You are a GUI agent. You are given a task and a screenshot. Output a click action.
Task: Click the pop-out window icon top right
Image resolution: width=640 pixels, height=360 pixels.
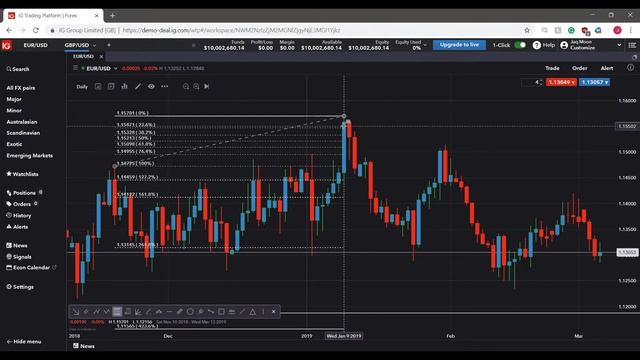(x=634, y=57)
